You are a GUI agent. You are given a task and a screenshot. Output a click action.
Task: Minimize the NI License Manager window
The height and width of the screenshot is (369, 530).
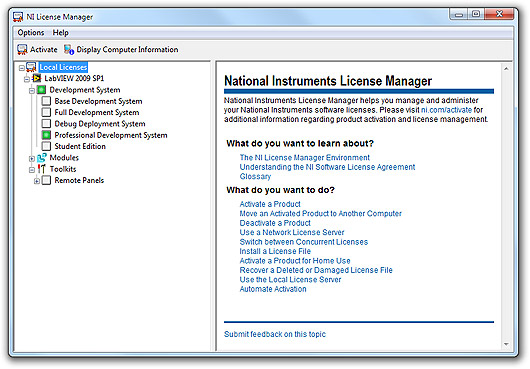click(459, 14)
